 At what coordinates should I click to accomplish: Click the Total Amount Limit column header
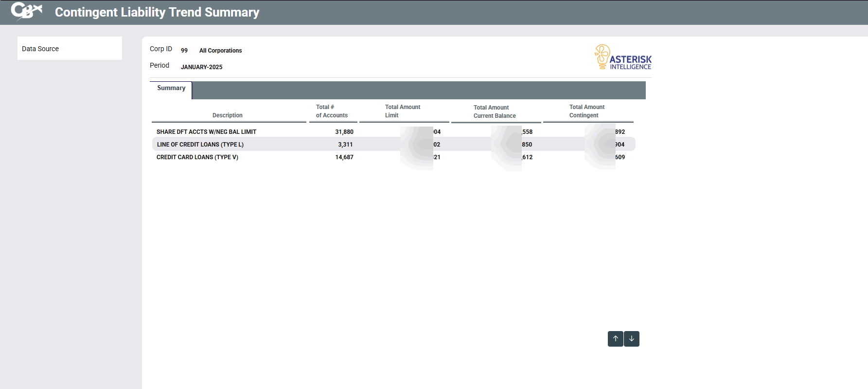(x=403, y=111)
